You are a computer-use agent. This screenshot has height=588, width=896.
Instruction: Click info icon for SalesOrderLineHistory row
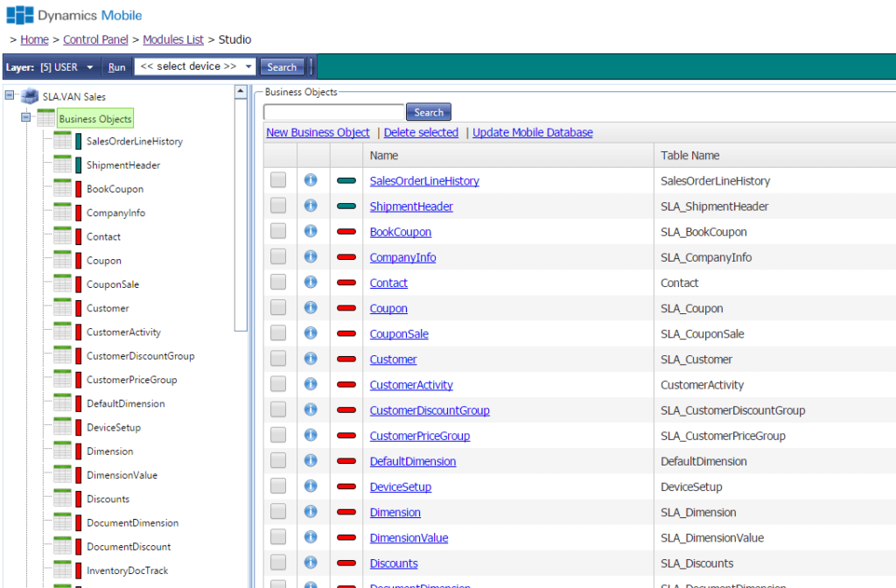pyautogui.click(x=311, y=180)
